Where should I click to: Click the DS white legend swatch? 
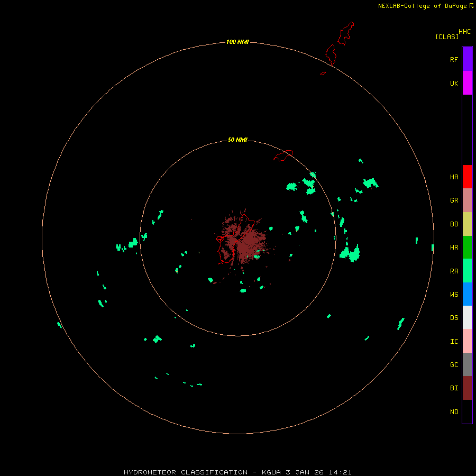[x=467, y=317]
